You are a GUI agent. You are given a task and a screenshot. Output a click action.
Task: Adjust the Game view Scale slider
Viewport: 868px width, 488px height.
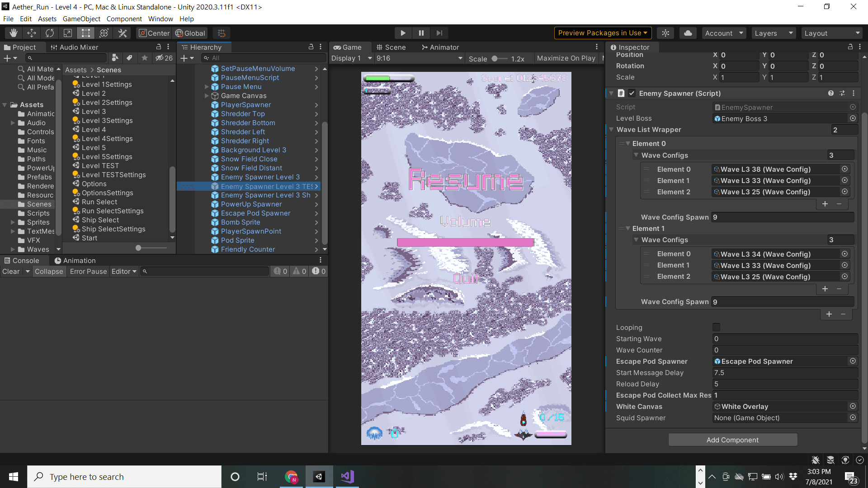click(x=495, y=59)
